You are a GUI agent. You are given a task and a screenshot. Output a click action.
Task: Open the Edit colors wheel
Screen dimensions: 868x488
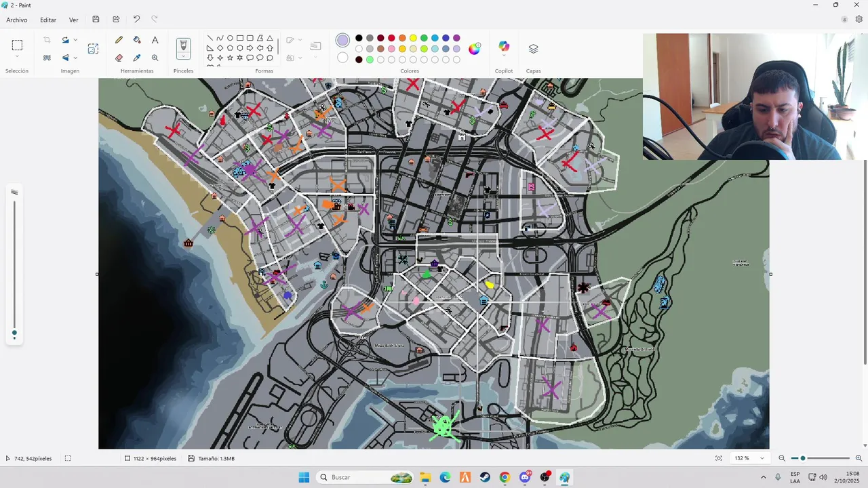click(474, 48)
